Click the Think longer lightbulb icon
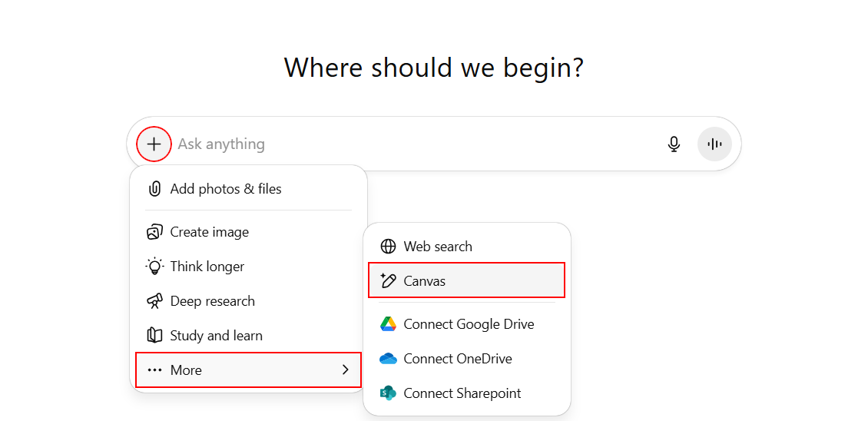Viewport: 868px width, 421px height. click(x=154, y=267)
